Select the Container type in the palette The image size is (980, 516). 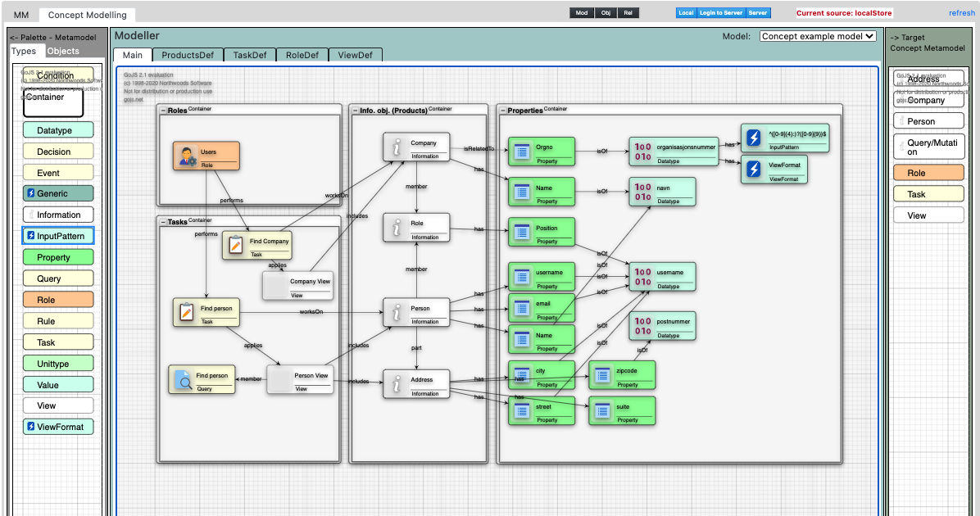click(53, 103)
